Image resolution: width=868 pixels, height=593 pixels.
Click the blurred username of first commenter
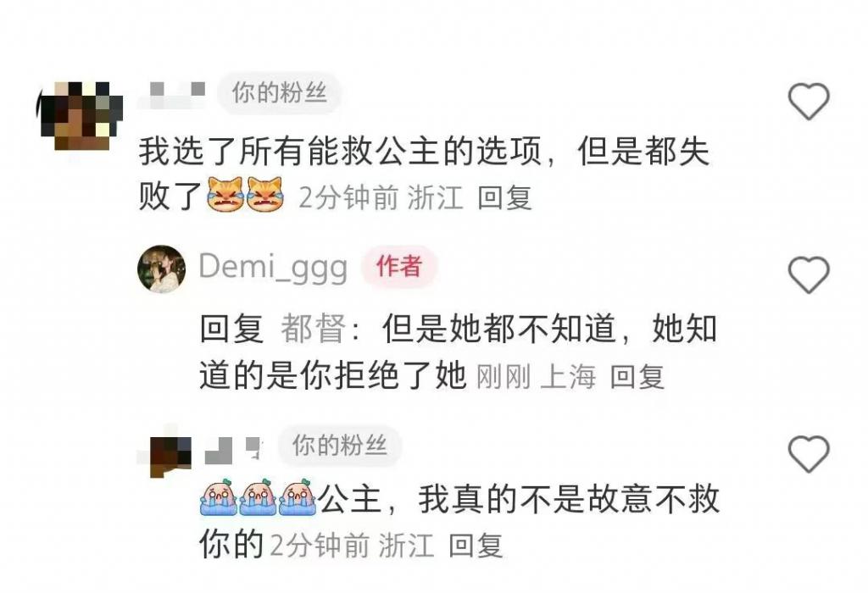[173, 94]
